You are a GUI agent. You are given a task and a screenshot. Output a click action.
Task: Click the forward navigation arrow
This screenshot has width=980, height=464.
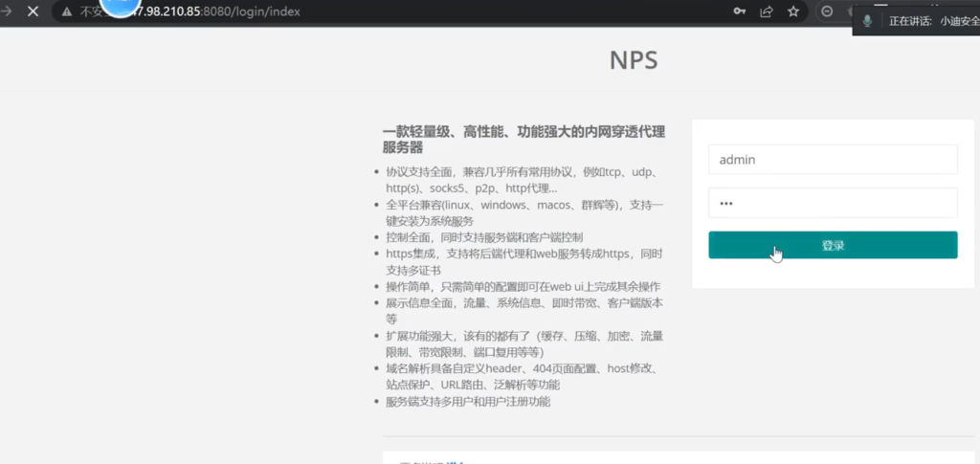tap(7, 11)
